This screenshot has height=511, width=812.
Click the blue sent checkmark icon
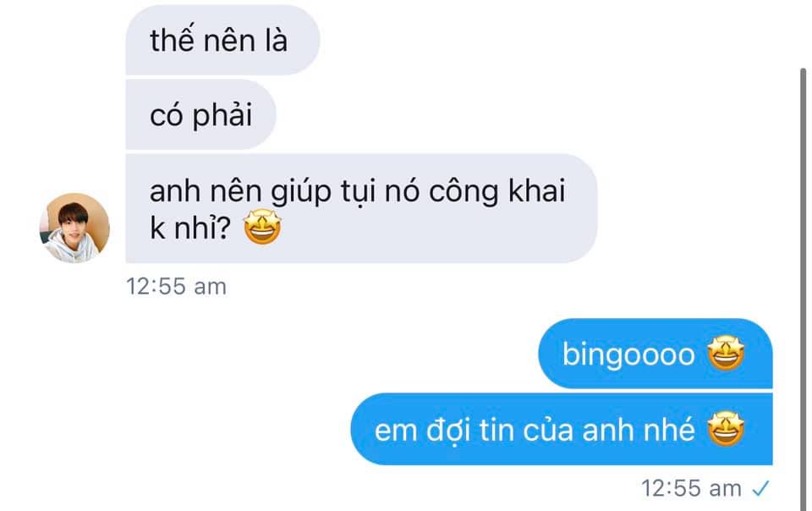point(760,488)
